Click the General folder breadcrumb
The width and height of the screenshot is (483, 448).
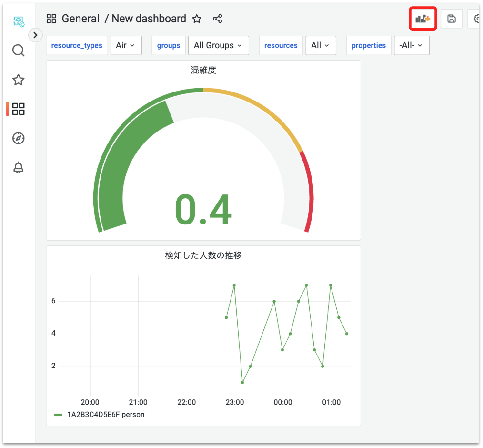coord(80,19)
